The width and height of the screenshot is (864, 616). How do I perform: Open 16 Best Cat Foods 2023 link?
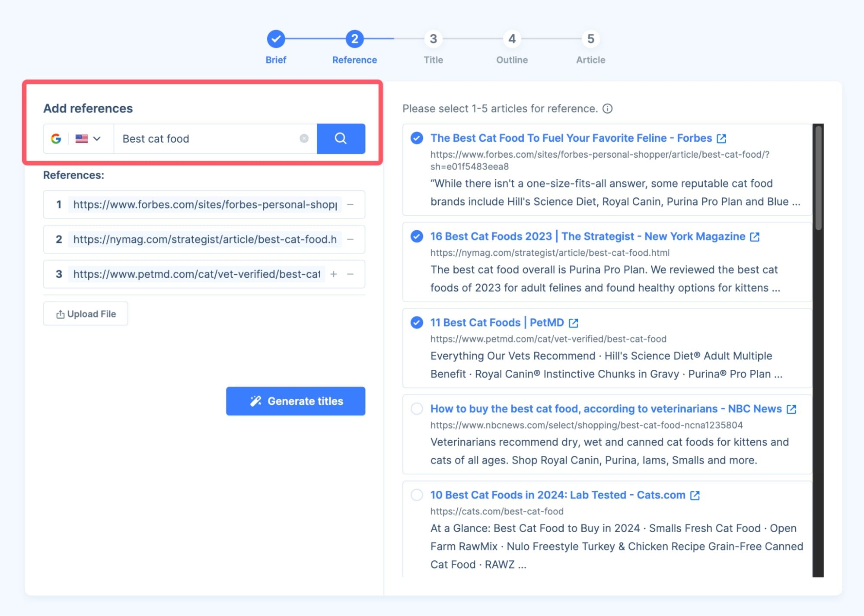click(x=588, y=236)
